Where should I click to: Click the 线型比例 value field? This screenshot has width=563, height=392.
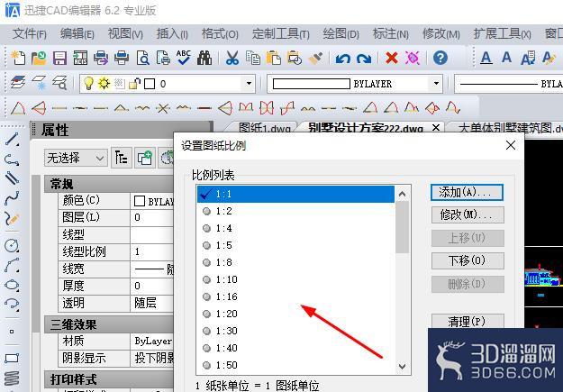tap(152, 251)
